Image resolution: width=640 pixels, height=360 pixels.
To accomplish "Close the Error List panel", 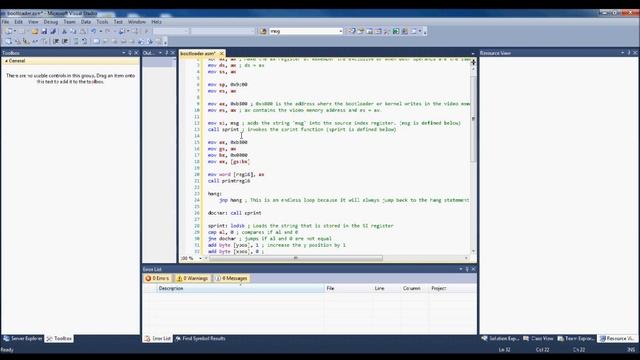I will [x=473, y=269].
